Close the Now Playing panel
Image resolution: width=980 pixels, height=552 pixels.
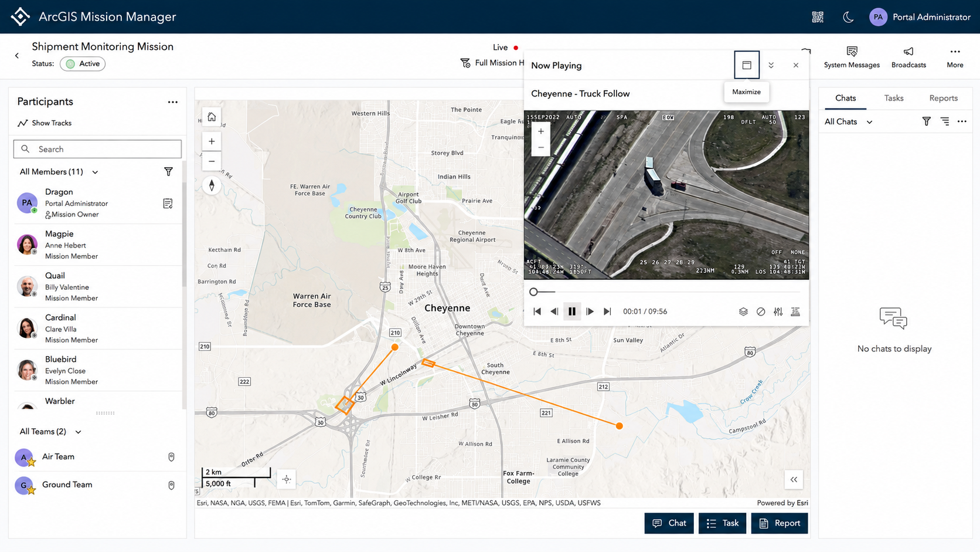point(796,65)
